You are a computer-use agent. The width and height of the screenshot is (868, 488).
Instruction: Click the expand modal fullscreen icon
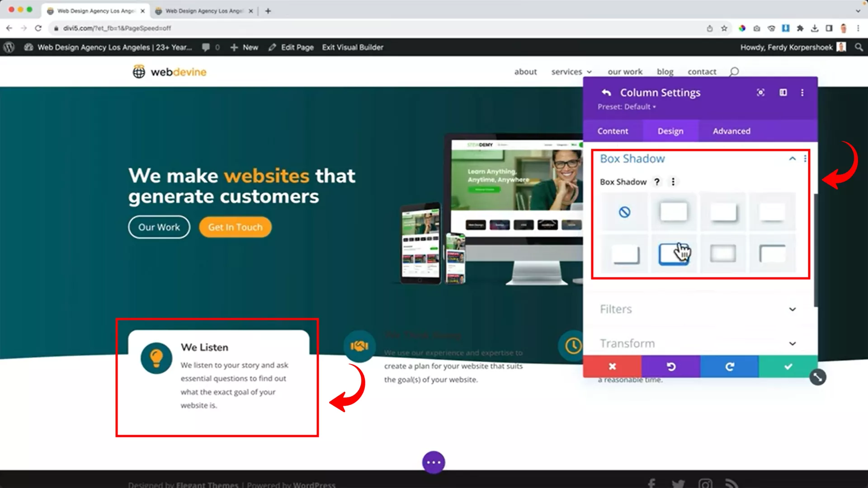(761, 93)
